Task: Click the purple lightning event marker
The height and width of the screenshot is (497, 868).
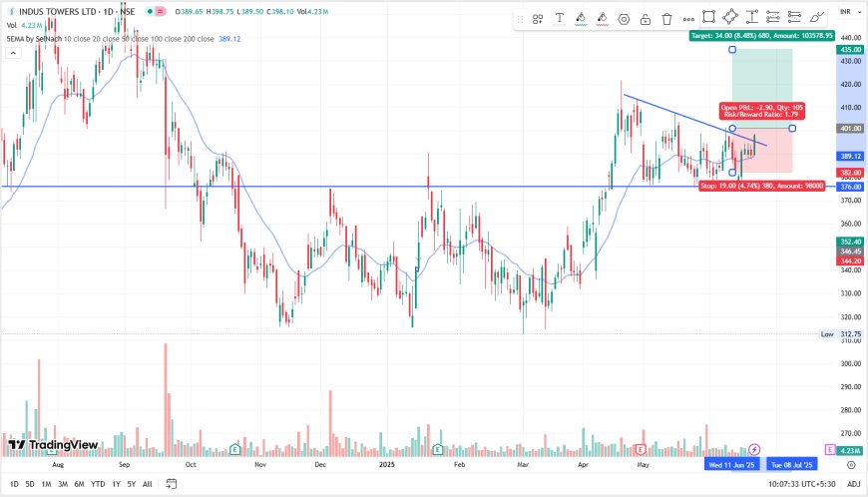Action: pyautogui.click(x=754, y=449)
